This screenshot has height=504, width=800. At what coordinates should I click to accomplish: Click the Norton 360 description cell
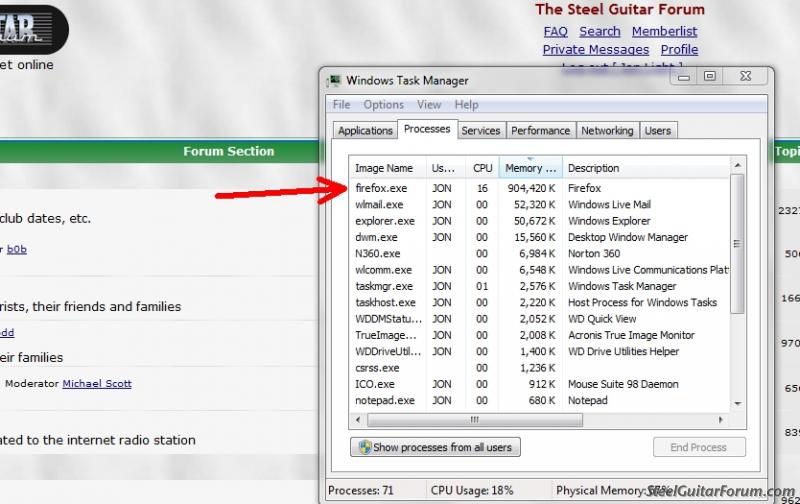click(594, 254)
